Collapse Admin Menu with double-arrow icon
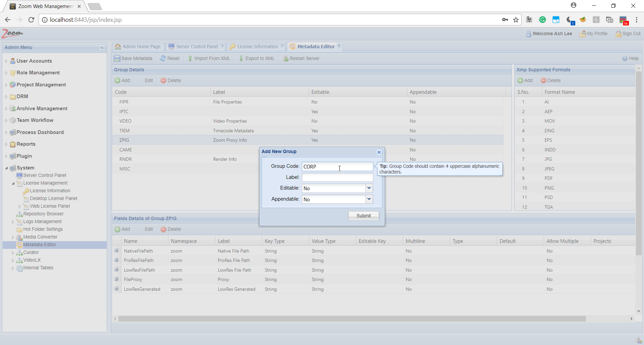 [102, 48]
